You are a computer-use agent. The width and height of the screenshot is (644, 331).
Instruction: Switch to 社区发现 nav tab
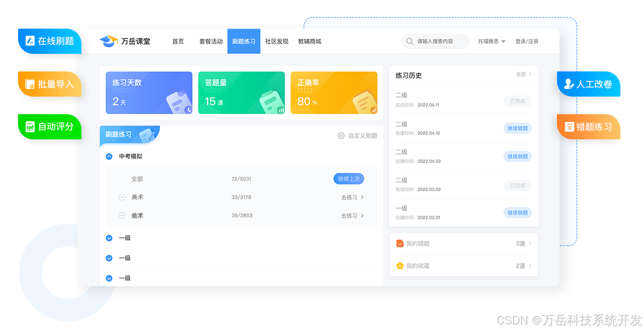pos(277,41)
